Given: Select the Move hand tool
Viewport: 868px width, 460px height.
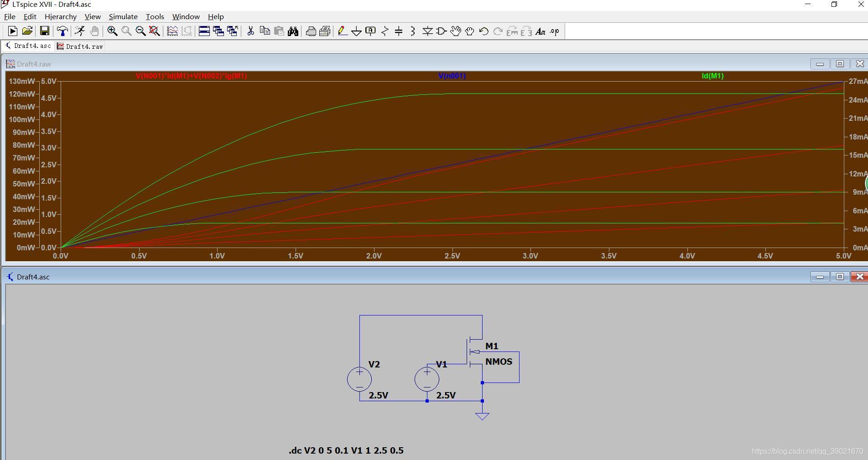Looking at the screenshot, I should tap(455, 31).
